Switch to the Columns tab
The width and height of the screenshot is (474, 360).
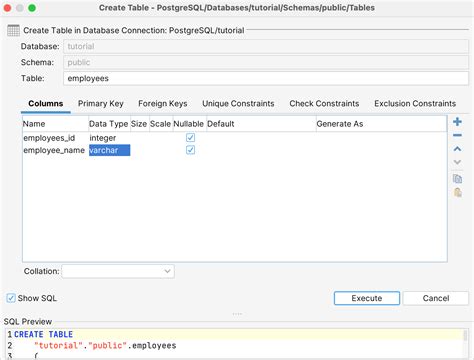46,104
